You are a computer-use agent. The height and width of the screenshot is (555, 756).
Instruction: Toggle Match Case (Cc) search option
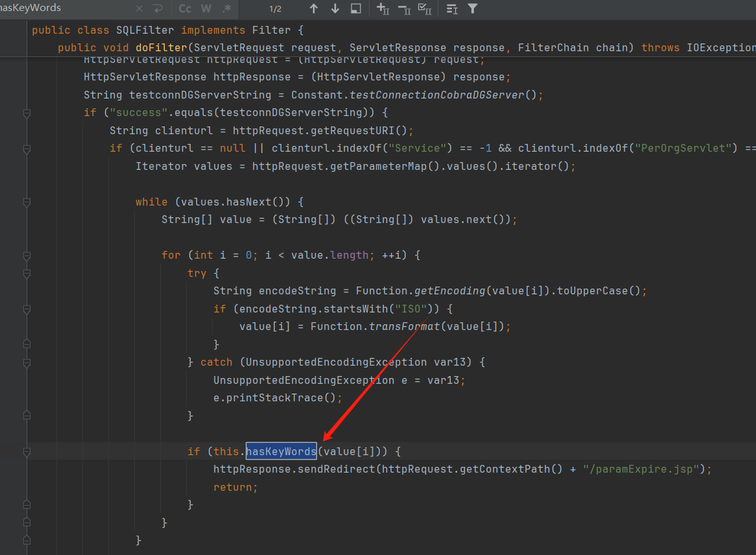pyautogui.click(x=185, y=8)
